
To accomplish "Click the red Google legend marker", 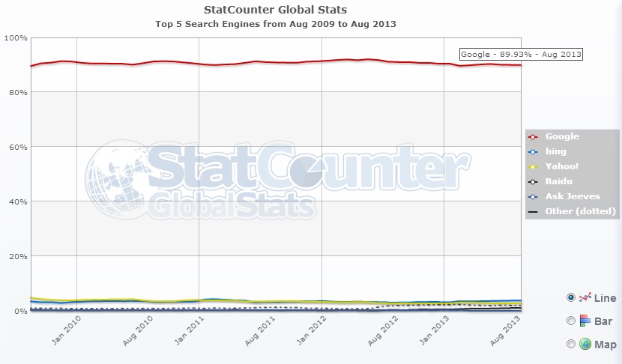I will click(533, 137).
